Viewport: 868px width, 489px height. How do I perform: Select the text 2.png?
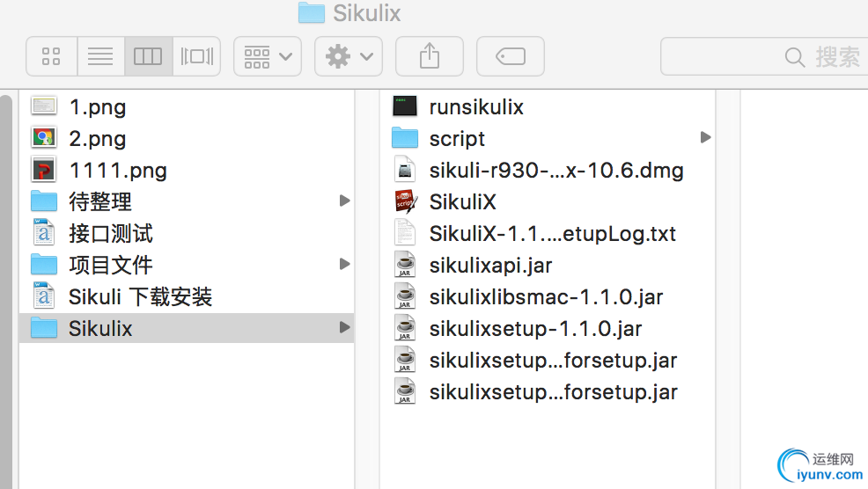pyautogui.click(x=98, y=139)
